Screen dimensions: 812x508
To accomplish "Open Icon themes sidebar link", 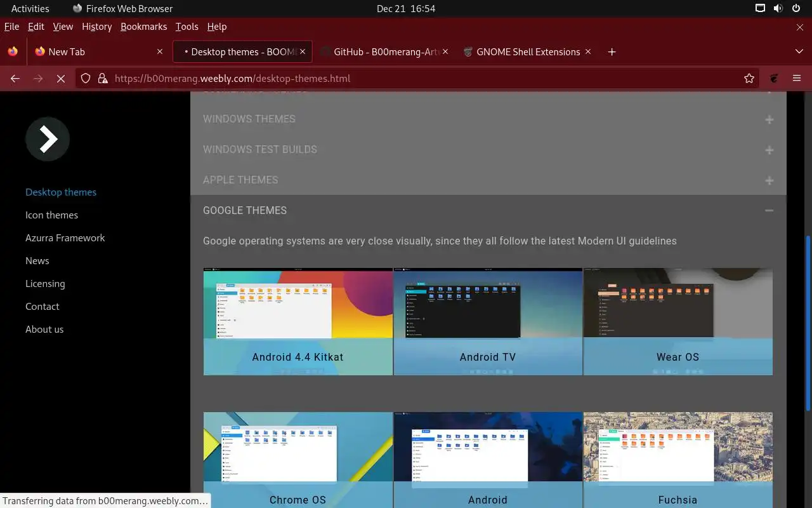I will coord(51,215).
